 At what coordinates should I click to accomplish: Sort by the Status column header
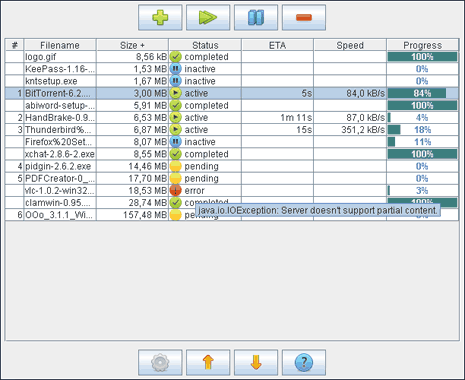point(205,45)
